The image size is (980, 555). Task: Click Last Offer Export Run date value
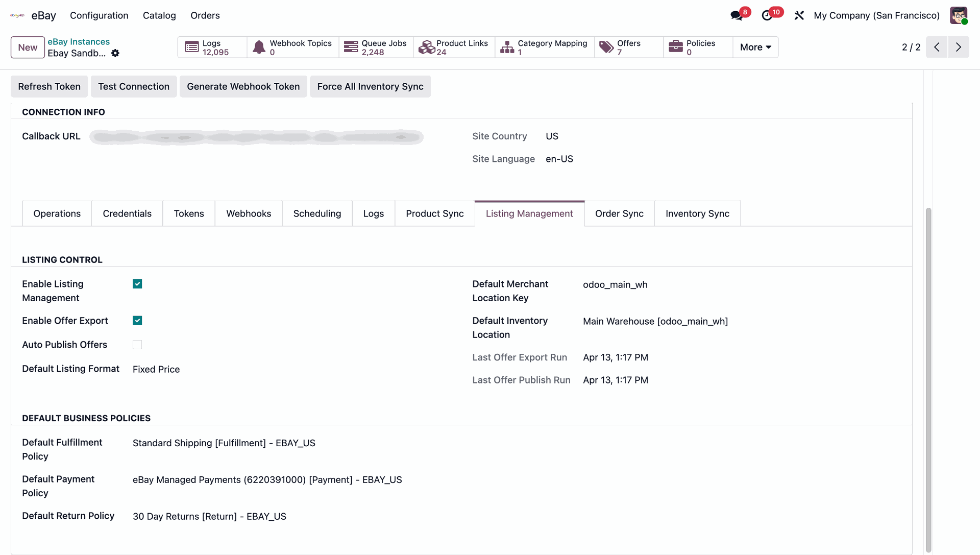[616, 357]
